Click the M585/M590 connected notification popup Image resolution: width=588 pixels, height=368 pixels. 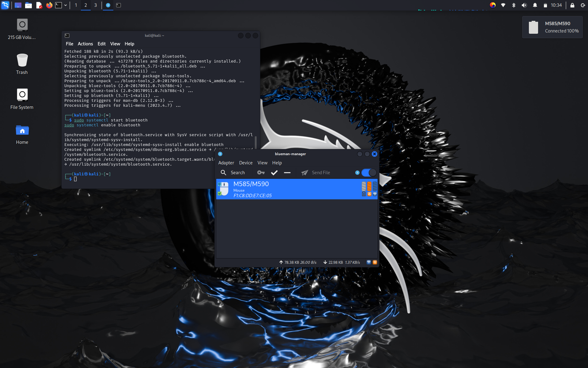pyautogui.click(x=552, y=27)
